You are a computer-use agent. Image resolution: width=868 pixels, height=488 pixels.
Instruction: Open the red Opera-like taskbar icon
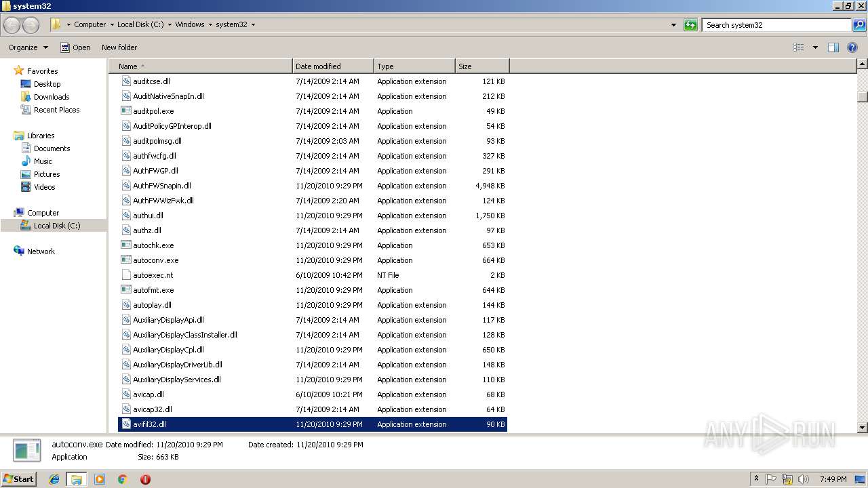point(145,479)
